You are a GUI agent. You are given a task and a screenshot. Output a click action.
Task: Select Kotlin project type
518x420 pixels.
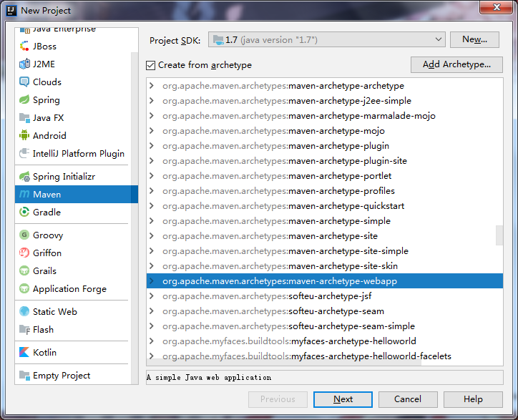[73, 352]
